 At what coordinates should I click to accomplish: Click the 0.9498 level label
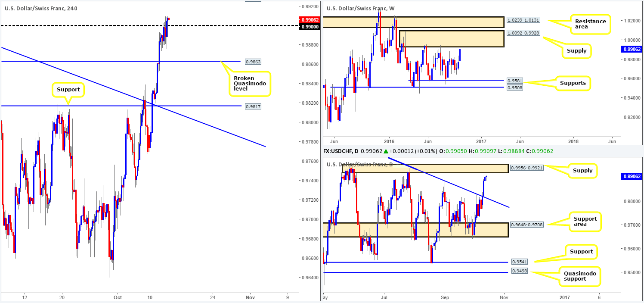(519, 272)
